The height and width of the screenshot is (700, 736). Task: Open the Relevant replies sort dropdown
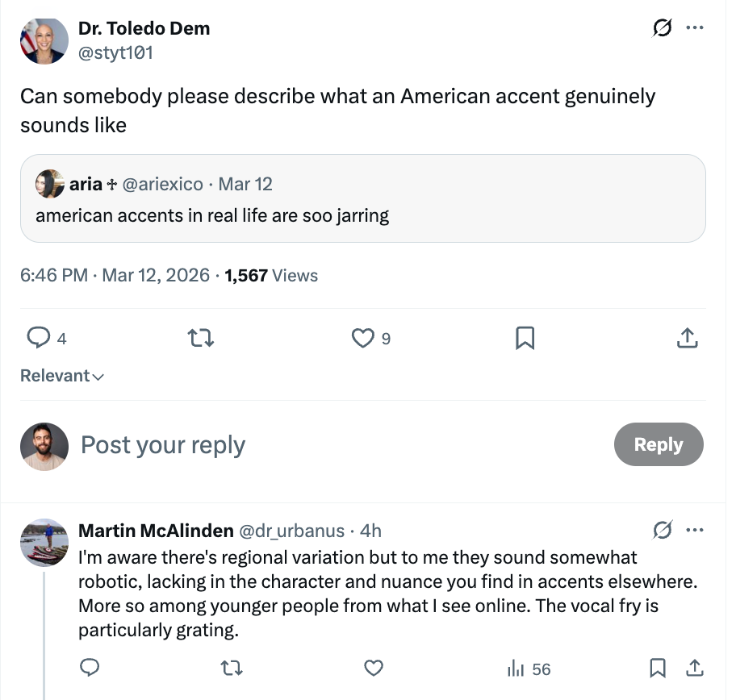click(62, 375)
